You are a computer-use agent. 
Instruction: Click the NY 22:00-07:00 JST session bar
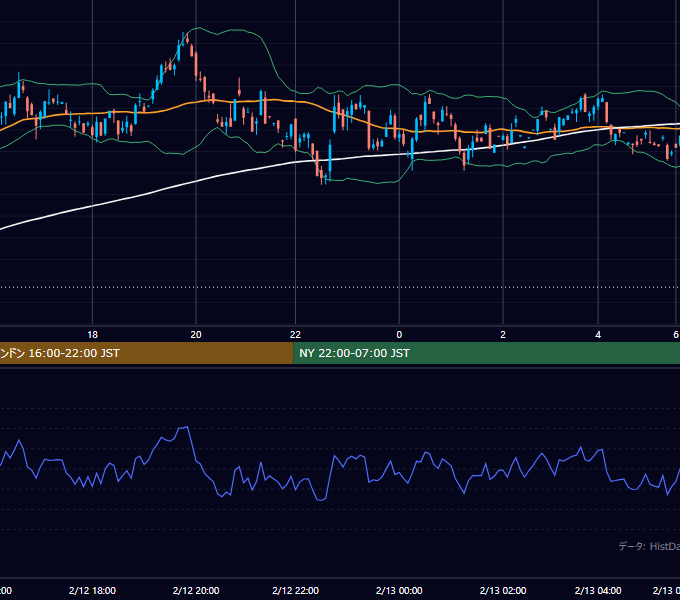pyautogui.click(x=487, y=353)
